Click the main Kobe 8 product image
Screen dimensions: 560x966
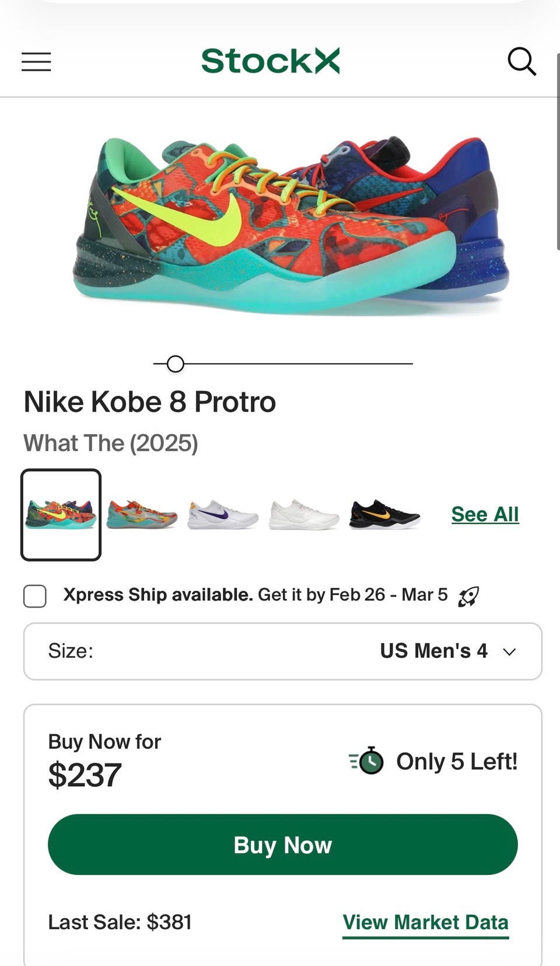[292, 225]
